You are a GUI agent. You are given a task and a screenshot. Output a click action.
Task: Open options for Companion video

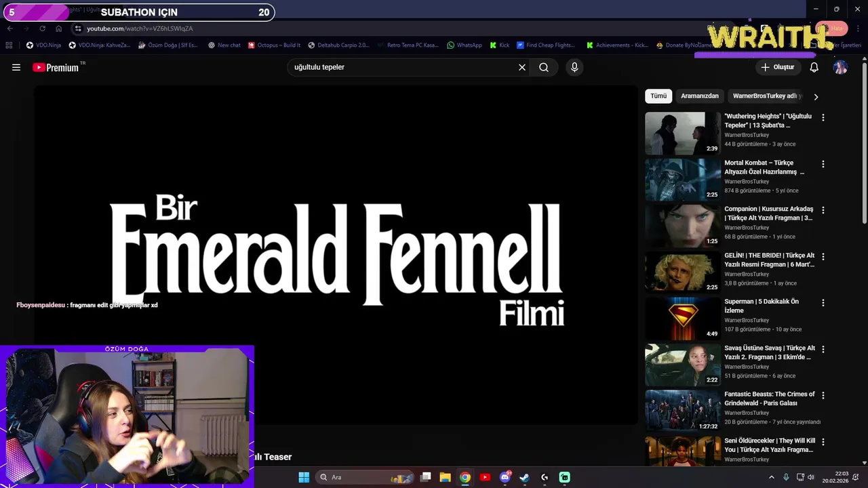click(x=823, y=210)
